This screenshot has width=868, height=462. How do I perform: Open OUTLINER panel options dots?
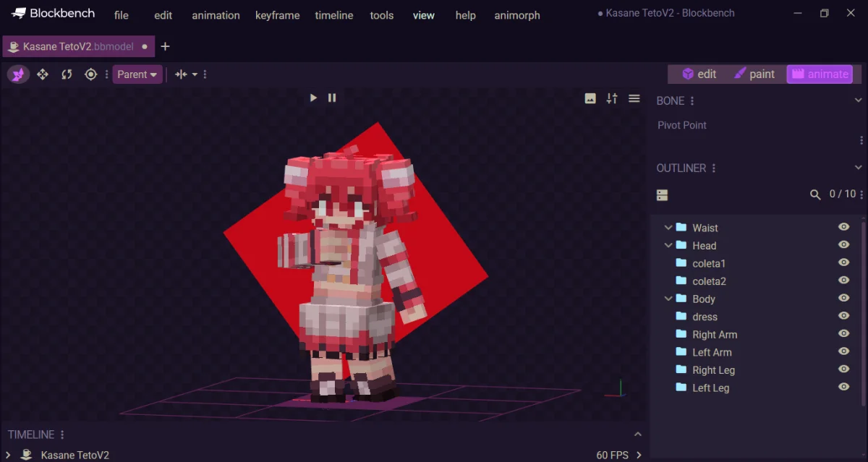(714, 168)
